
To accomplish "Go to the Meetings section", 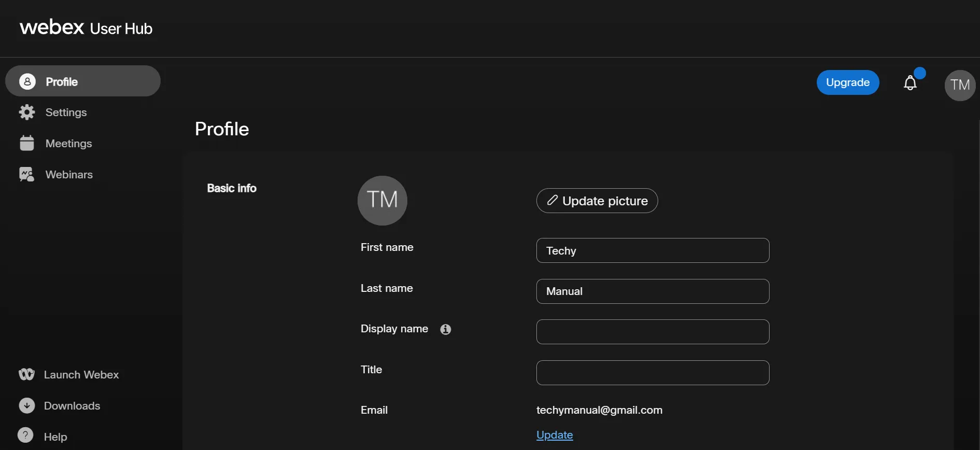I will (68, 144).
